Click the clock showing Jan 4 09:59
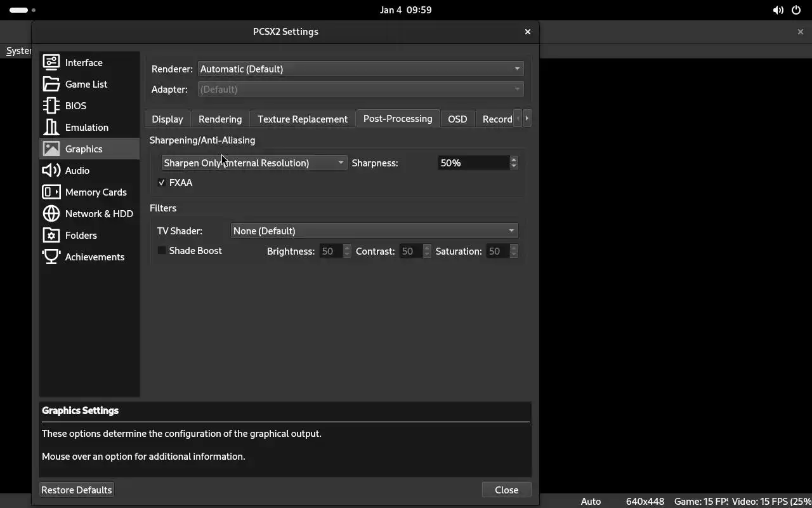The image size is (812, 508). (406, 10)
